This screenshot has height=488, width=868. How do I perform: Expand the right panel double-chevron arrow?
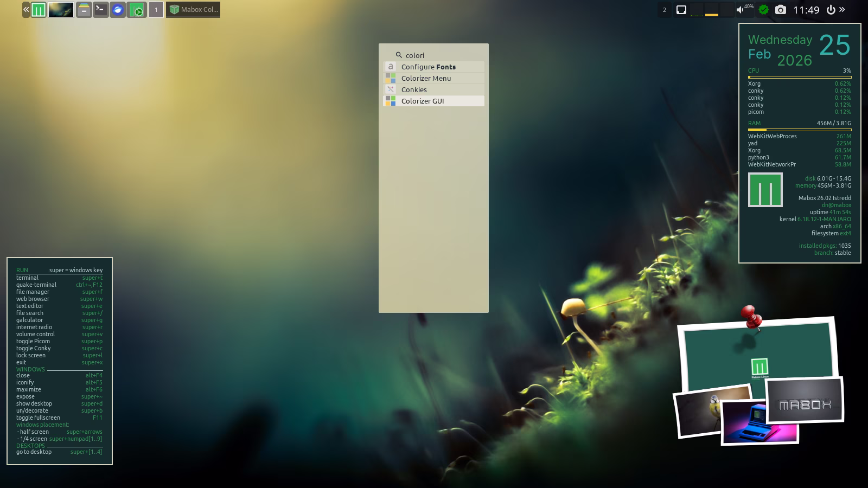[843, 9]
